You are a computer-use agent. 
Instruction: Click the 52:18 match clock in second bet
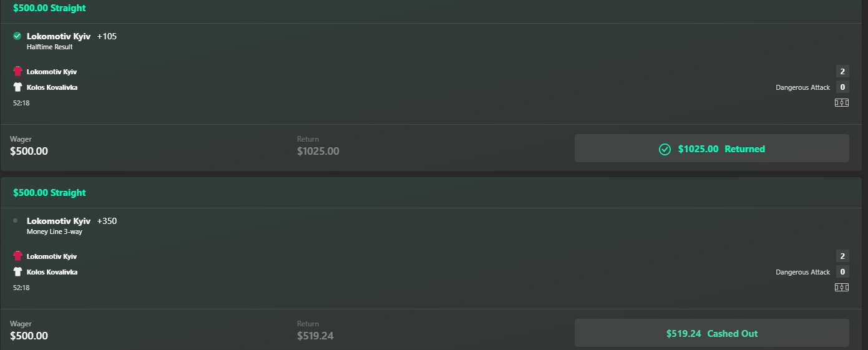tap(21, 288)
